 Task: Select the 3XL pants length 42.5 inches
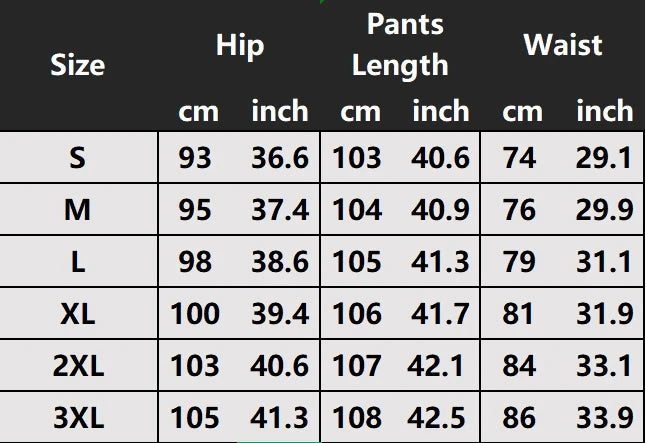[x=441, y=418]
